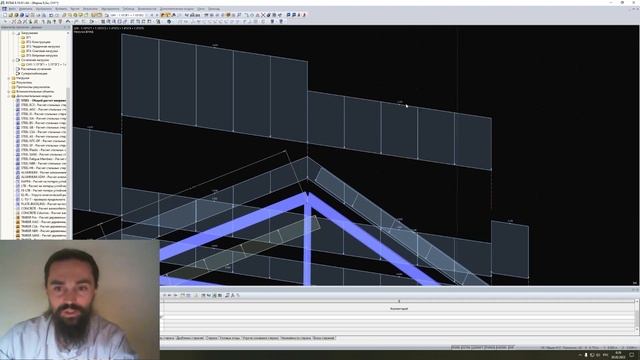This screenshot has height=360, width=640.
Task: Open the Помощь menu
Action: pyautogui.click(x=213, y=9)
